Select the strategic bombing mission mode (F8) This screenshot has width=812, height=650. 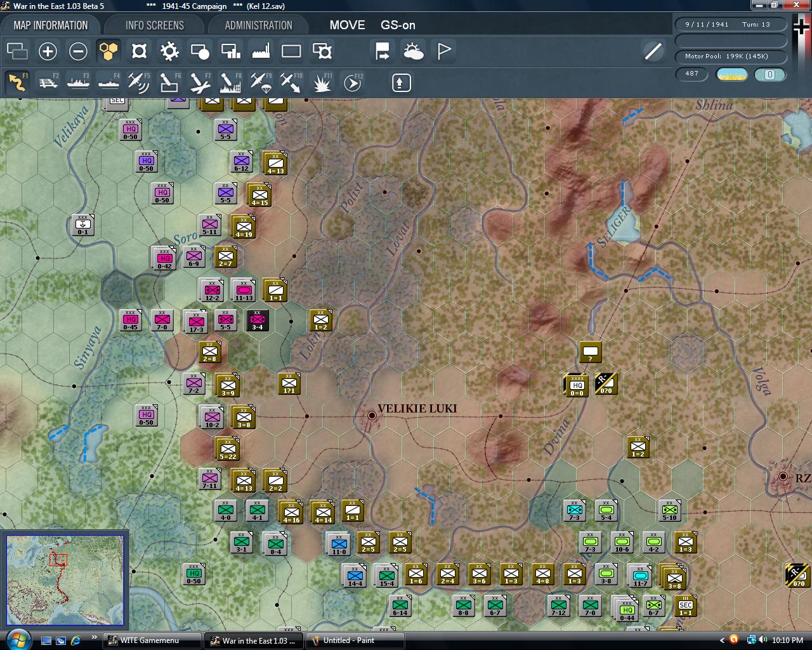[x=230, y=83]
